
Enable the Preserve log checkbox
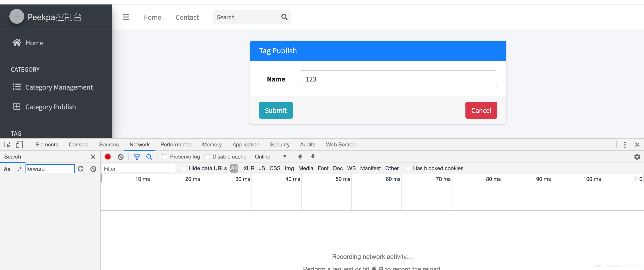(x=164, y=157)
